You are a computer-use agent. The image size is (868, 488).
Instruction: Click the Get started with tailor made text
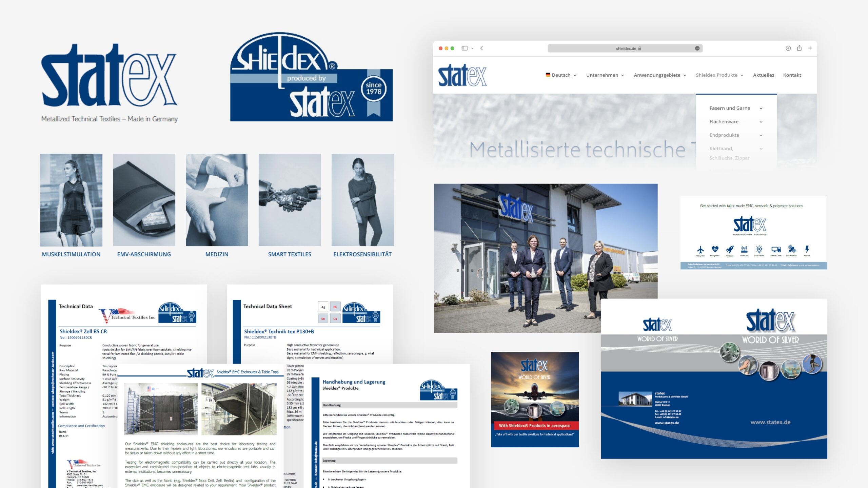(x=751, y=206)
